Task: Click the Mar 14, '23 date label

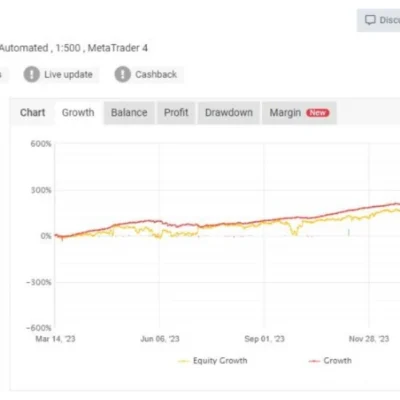Action: 55,339
